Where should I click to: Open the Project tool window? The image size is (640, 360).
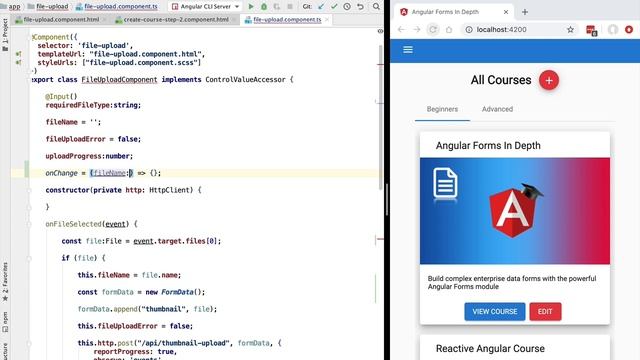tap(5, 35)
